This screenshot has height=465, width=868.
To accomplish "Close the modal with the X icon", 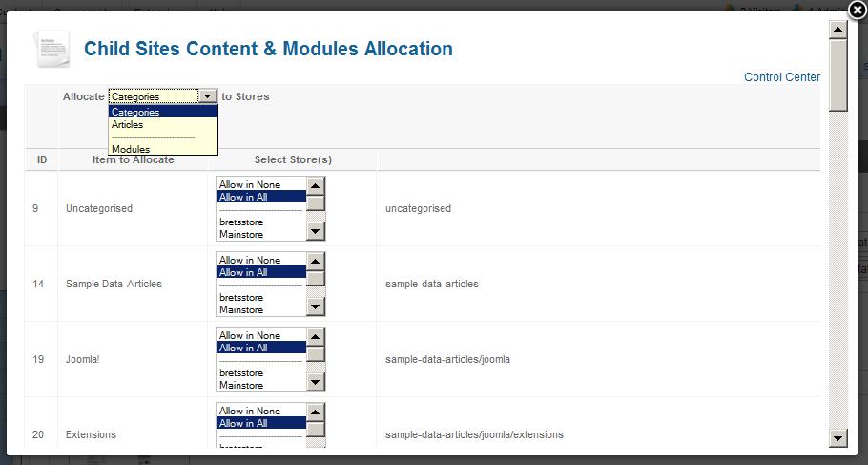I will tap(857, 11).
